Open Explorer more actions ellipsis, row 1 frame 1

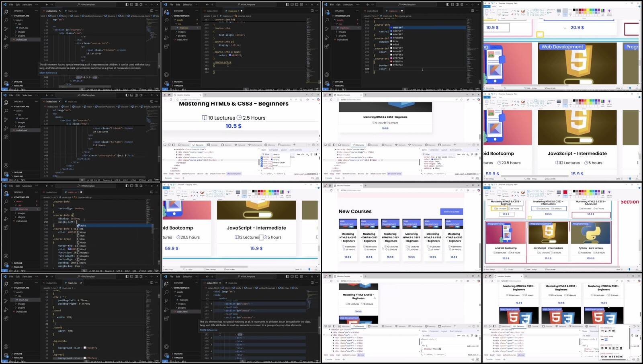coord(36,11)
